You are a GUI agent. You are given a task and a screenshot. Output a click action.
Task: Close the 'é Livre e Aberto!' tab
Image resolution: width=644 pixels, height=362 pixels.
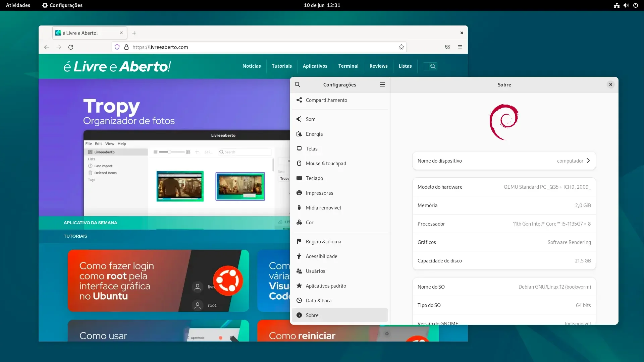coord(121,33)
